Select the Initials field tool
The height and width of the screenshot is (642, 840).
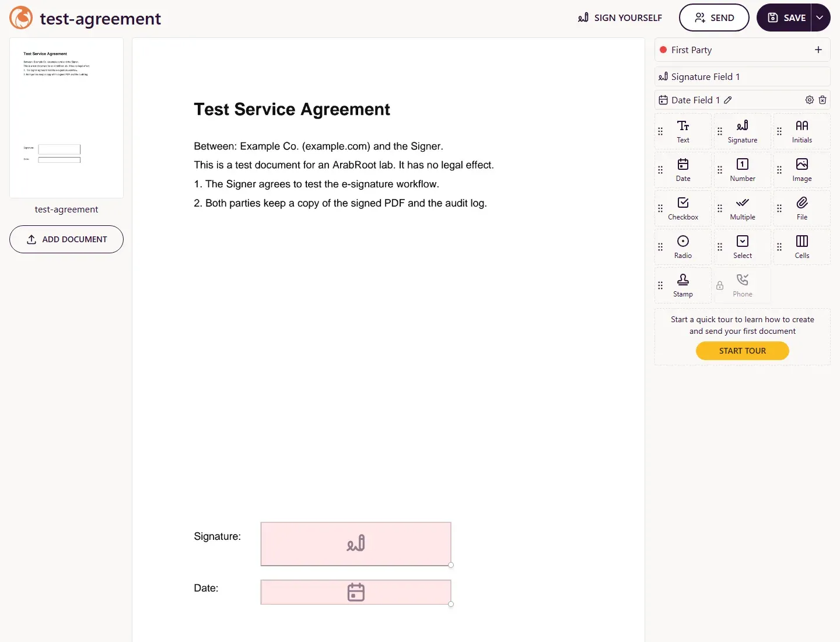[x=802, y=131]
